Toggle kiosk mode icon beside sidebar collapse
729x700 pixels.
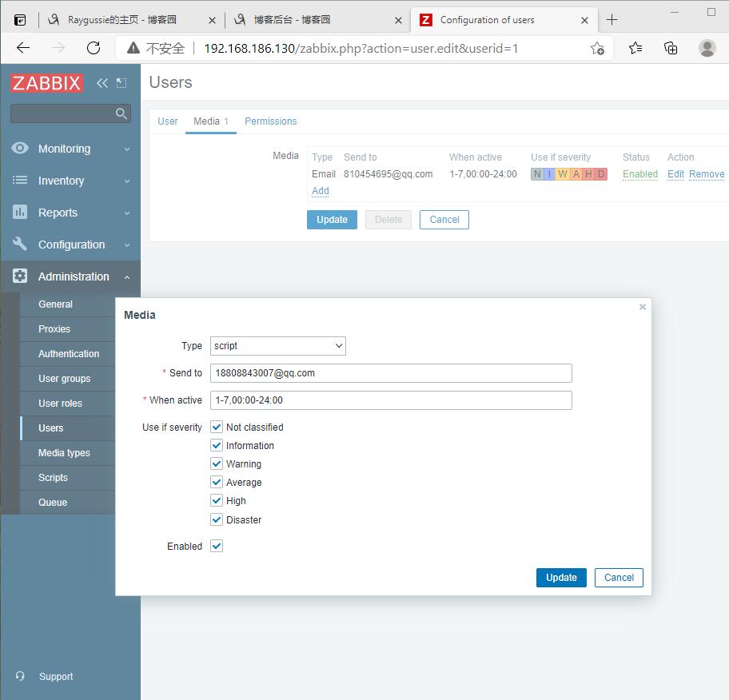click(x=121, y=83)
